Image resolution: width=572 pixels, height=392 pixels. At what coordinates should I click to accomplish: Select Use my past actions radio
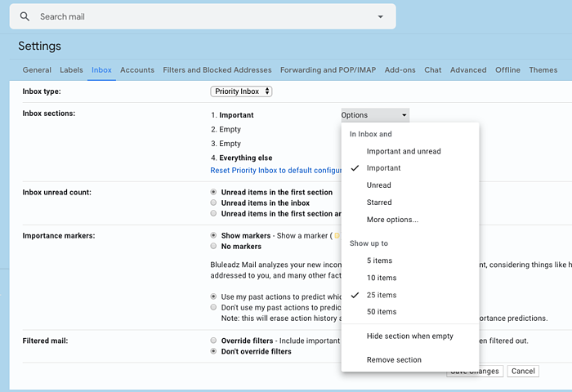coord(213,296)
